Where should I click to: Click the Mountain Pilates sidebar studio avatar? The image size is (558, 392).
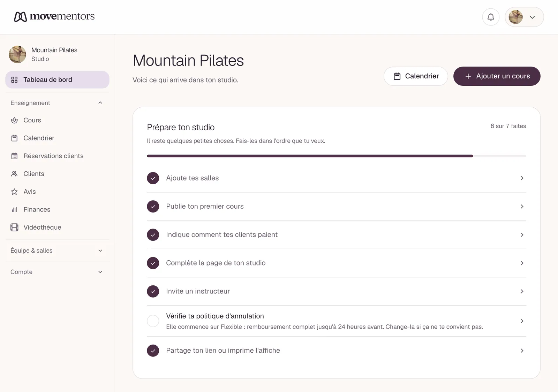pyautogui.click(x=17, y=54)
